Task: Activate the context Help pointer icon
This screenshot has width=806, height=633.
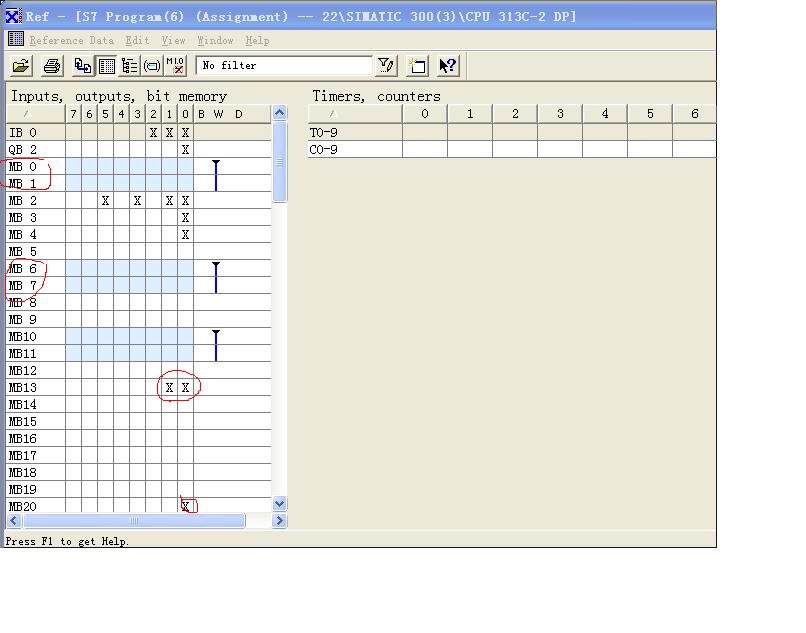Action: (448, 66)
